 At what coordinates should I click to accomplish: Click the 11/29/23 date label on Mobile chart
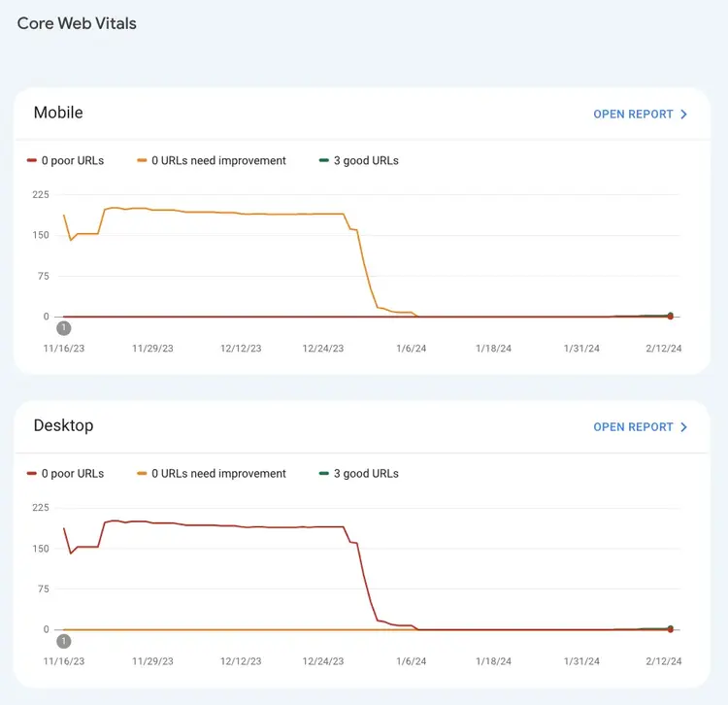click(x=152, y=349)
